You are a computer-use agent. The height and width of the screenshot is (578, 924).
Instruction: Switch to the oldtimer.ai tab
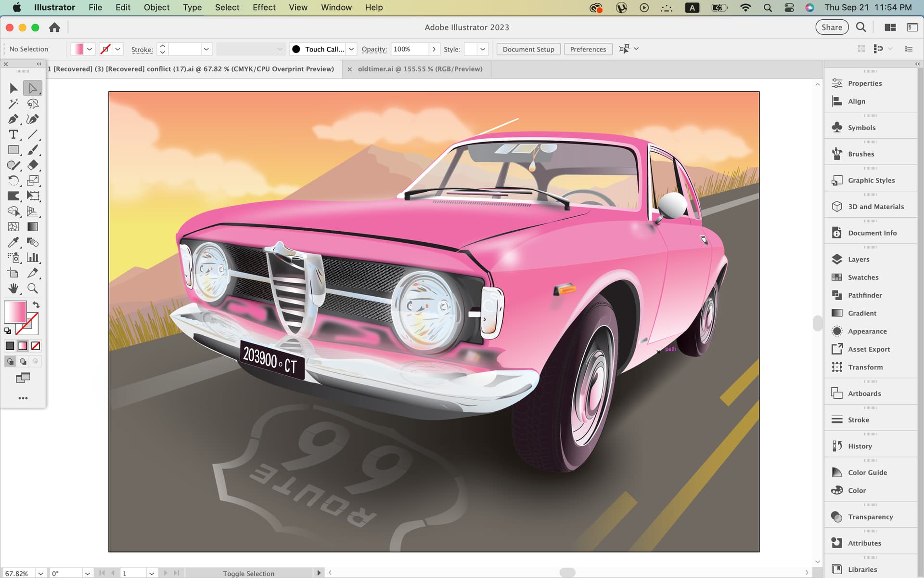[420, 69]
